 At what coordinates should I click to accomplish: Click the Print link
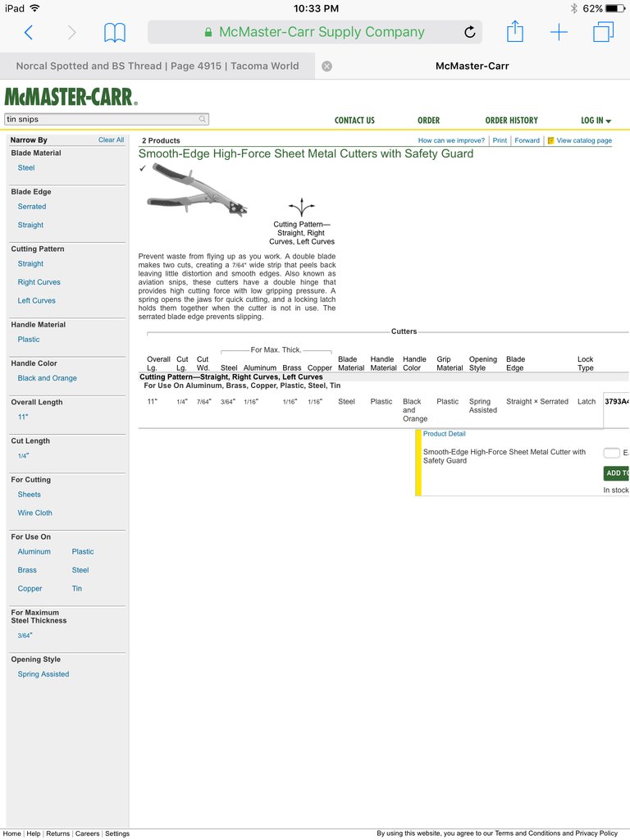point(500,140)
